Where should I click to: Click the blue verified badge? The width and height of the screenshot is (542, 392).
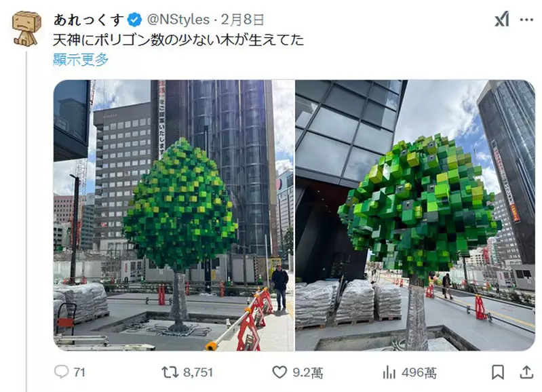pyautogui.click(x=134, y=20)
